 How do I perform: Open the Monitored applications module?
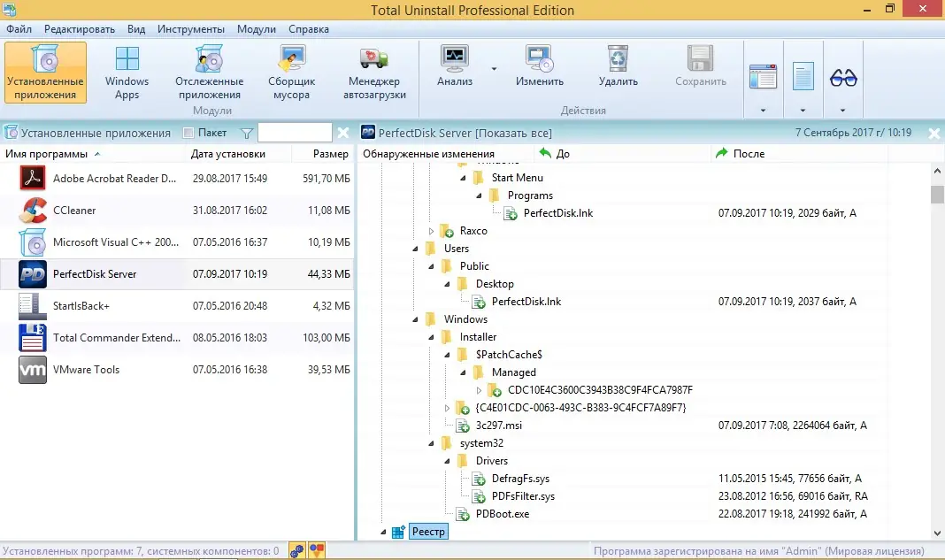tap(209, 73)
